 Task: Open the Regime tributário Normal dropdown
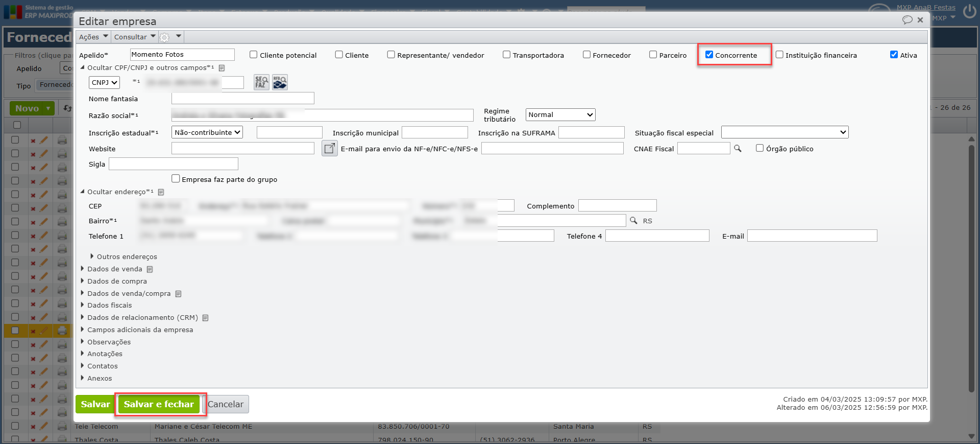[560, 115]
